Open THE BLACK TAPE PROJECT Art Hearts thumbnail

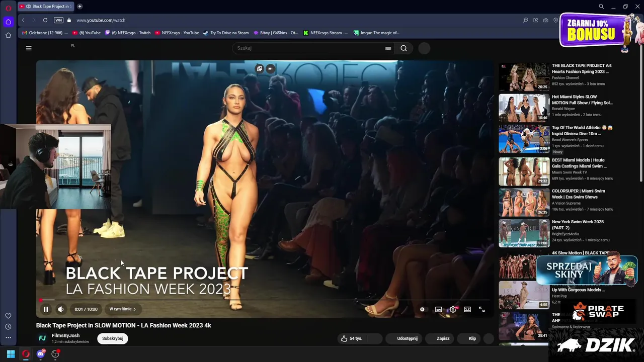click(524, 76)
